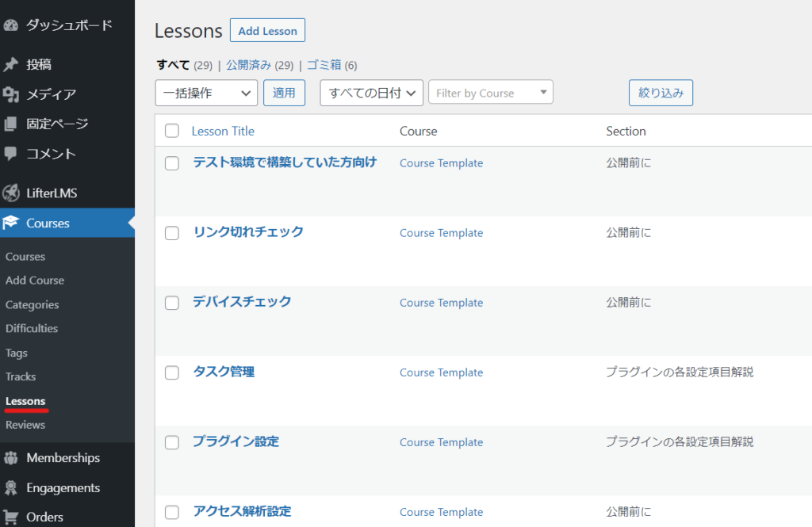Go to Reviews in the sidebar submenu

pos(25,425)
